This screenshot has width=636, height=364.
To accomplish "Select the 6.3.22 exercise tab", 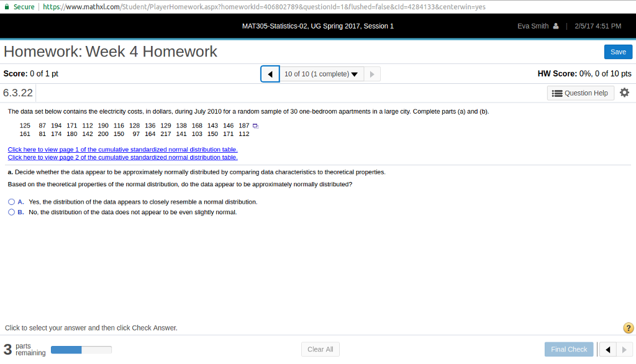I will (17, 92).
